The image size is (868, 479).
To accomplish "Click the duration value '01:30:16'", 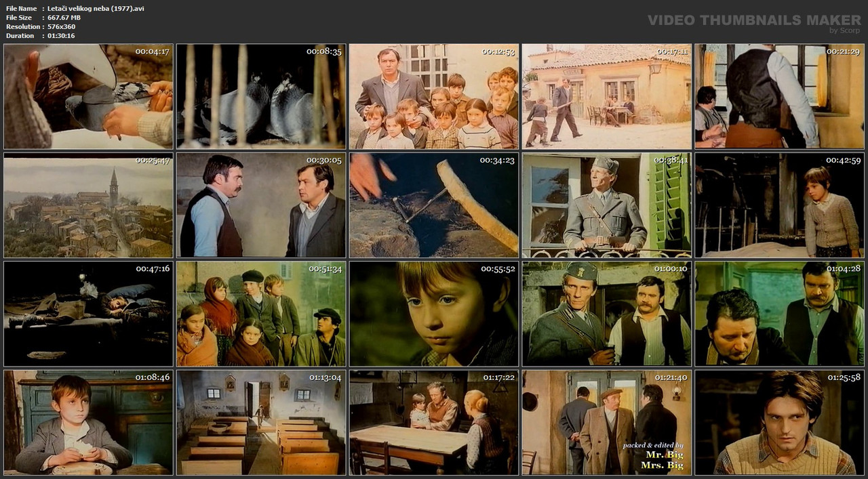I will 61,35.
